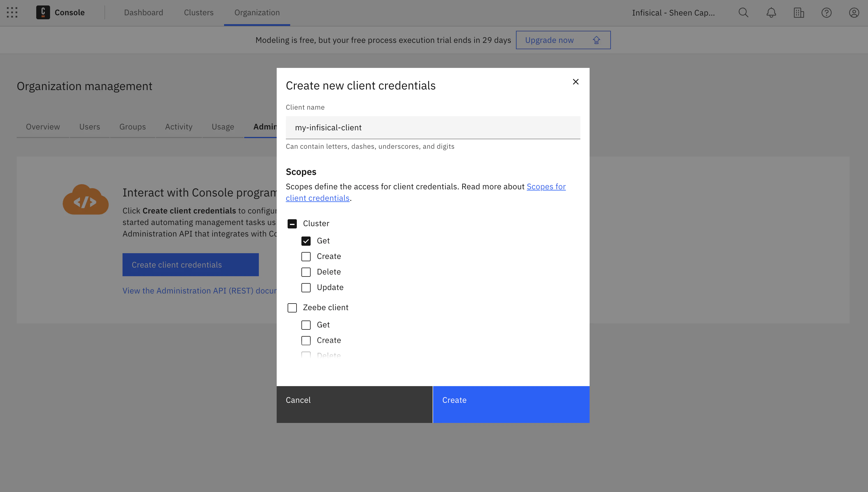
Task: Open the Administration API documentation link
Action: 199,291
